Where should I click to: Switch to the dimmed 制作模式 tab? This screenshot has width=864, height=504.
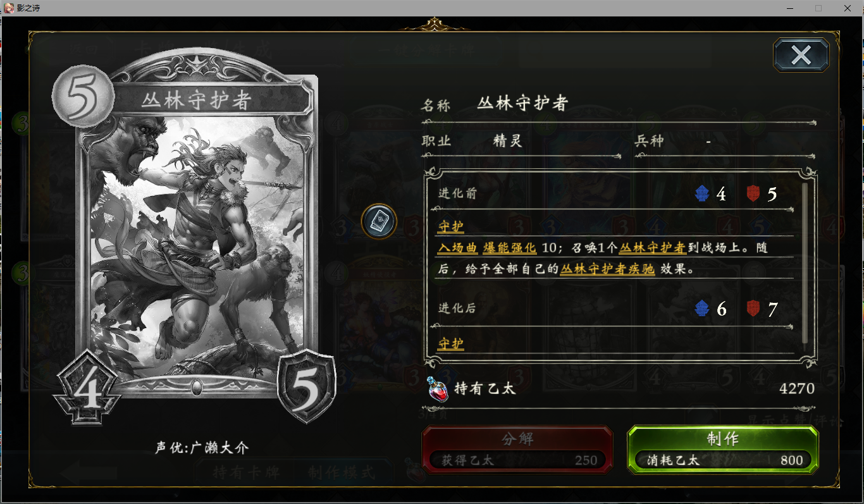342,472
